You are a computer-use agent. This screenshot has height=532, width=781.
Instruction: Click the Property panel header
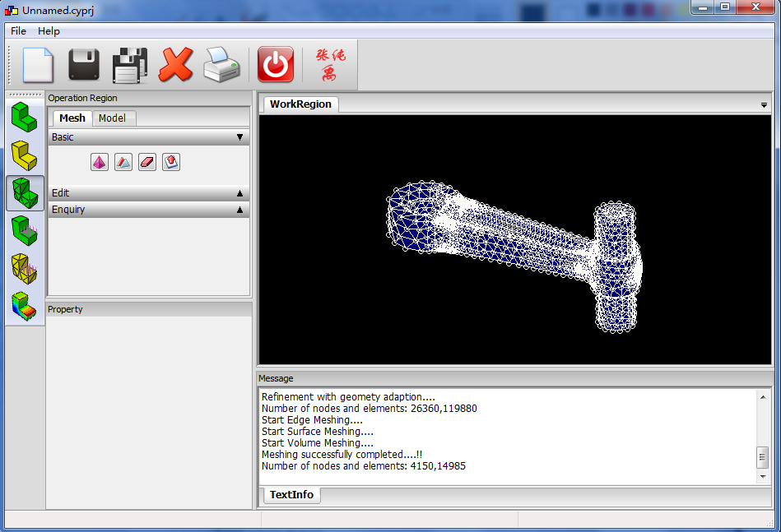point(149,309)
